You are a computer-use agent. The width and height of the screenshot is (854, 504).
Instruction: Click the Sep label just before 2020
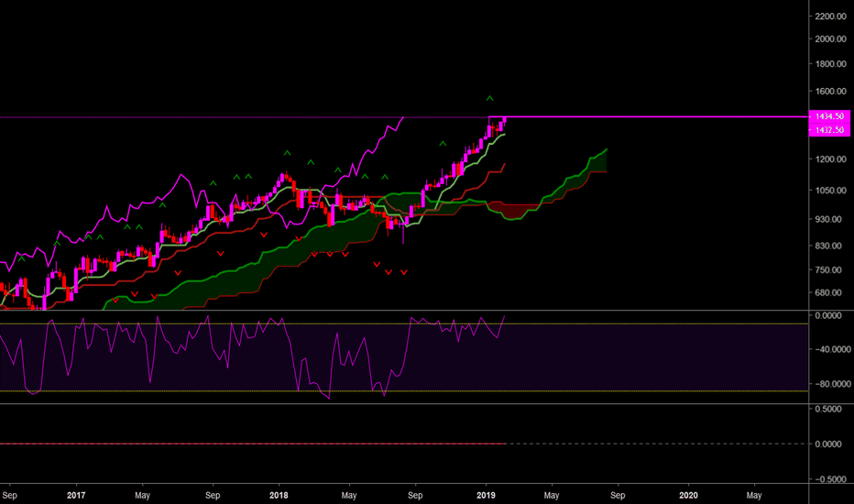(x=618, y=495)
